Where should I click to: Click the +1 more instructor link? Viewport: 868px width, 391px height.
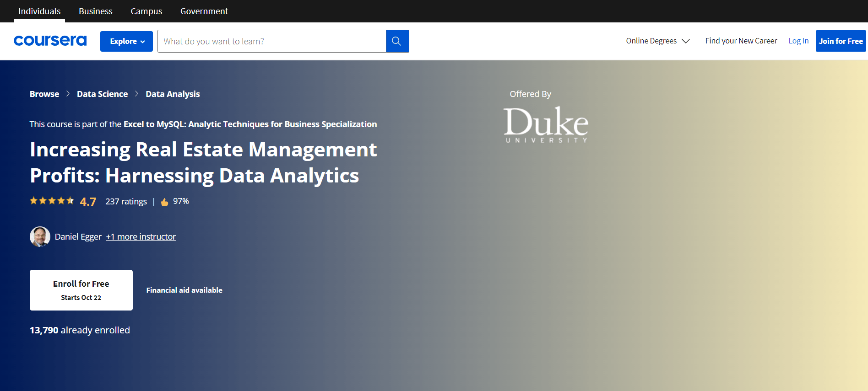141,236
